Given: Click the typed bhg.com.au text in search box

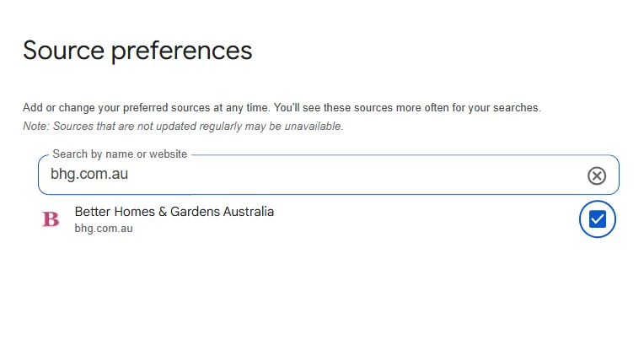Looking at the screenshot, I should 89,175.
